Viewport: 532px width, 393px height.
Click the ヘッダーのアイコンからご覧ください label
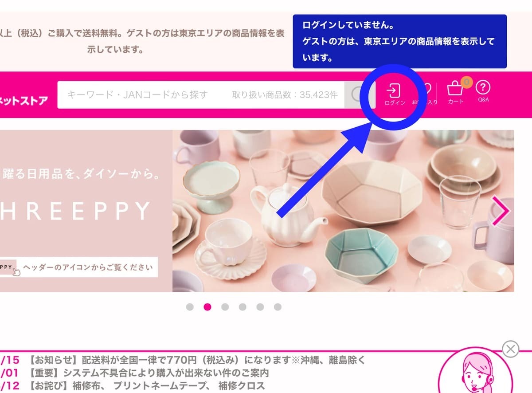click(x=88, y=267)
